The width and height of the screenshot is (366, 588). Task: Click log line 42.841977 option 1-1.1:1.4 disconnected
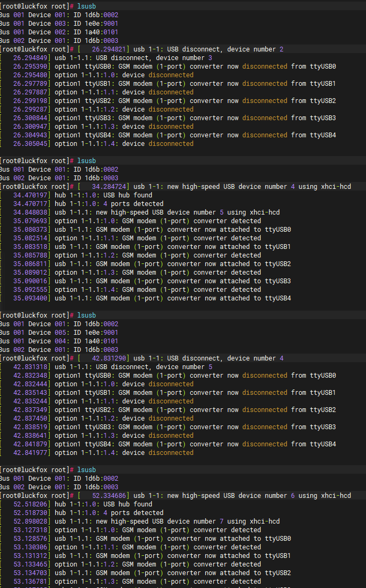tap(97, 453)
